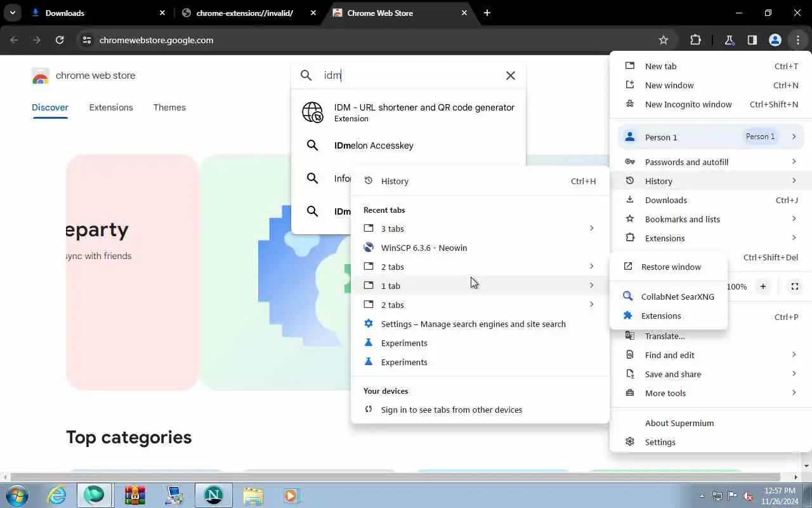Launch Internet Explorer from taskbar
The image size is (812, 508).
pyautogui.click(x=57, y=495)
